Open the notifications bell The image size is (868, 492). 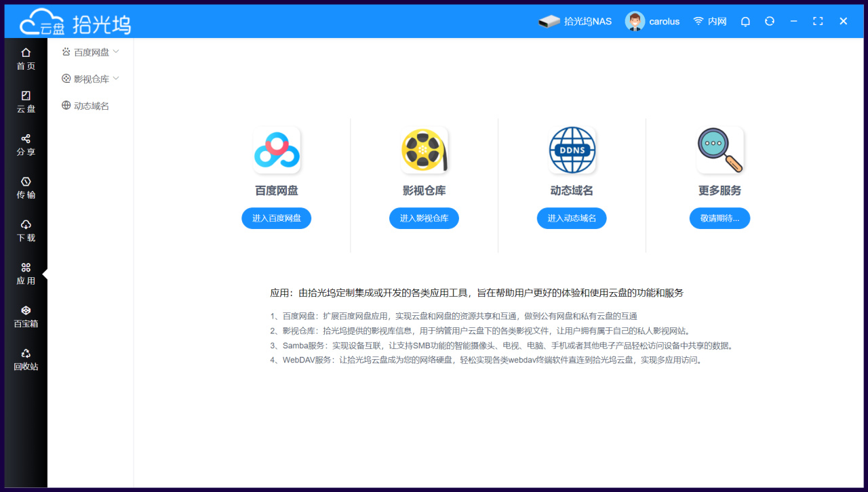745,21
